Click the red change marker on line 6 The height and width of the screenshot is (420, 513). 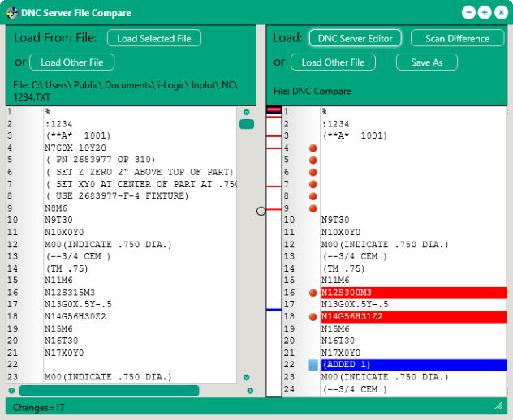(313, 173)
